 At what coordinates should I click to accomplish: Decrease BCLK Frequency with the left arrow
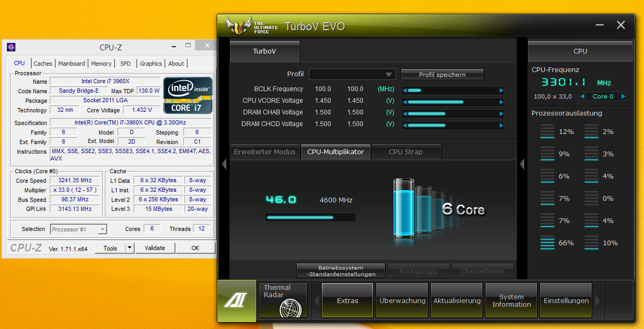405,91
